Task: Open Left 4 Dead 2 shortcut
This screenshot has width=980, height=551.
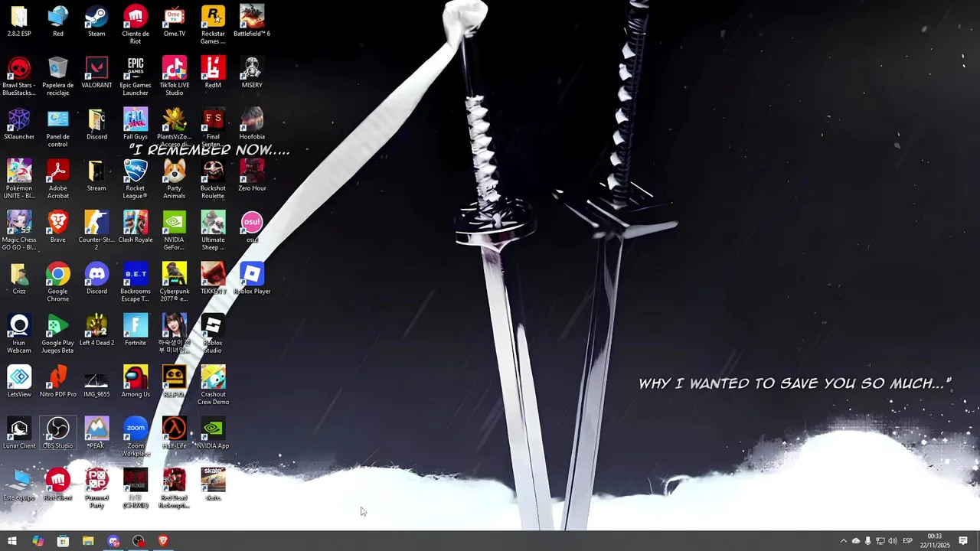Action: point(96,330)
